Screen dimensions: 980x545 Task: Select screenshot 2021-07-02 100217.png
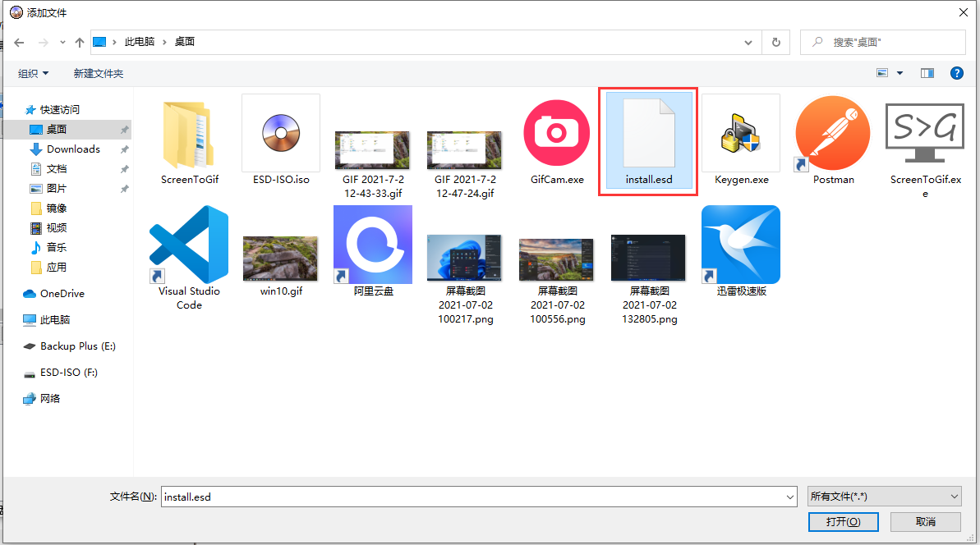coord(465,279)
